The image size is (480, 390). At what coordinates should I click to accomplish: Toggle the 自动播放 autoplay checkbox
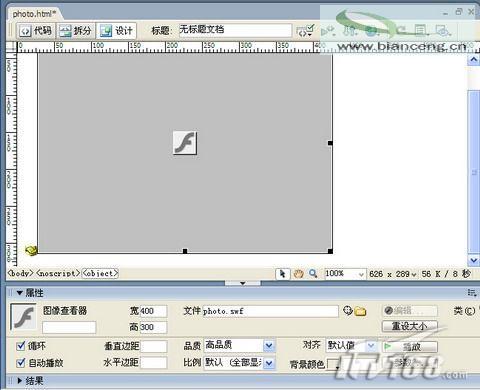21,362
